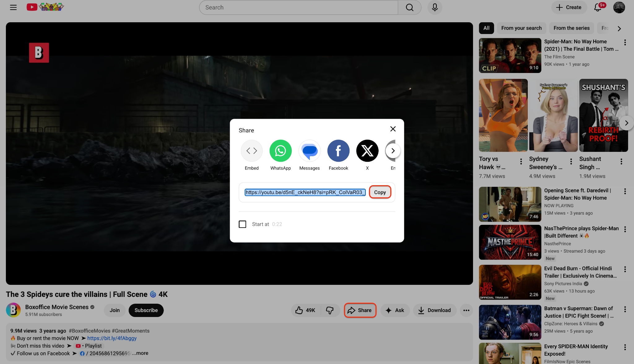Image resolution: width=634 pixels, height=364 pixels.
Task: Open the Playlist link in description
Action: pyautogui.click(x=89, y=346)
